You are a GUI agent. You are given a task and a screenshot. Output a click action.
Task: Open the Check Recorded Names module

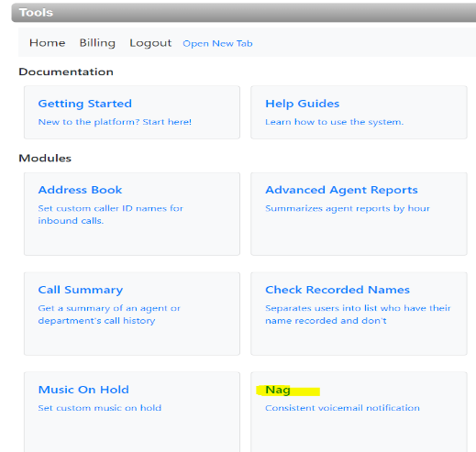(338, 290)
